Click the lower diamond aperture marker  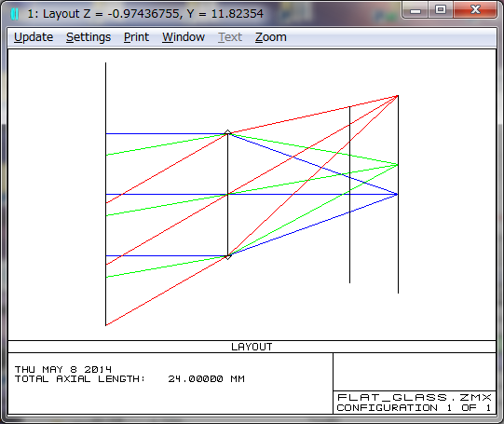tap(227, 256)
